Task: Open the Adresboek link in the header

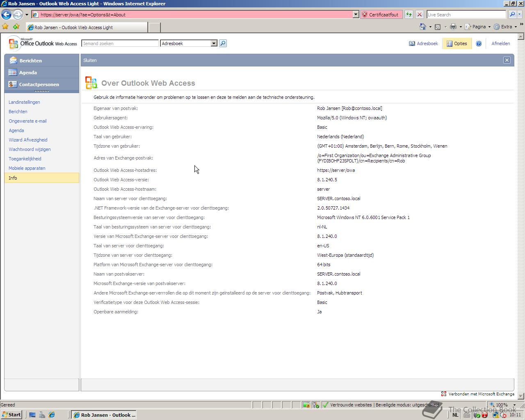Action: [423, 43]
